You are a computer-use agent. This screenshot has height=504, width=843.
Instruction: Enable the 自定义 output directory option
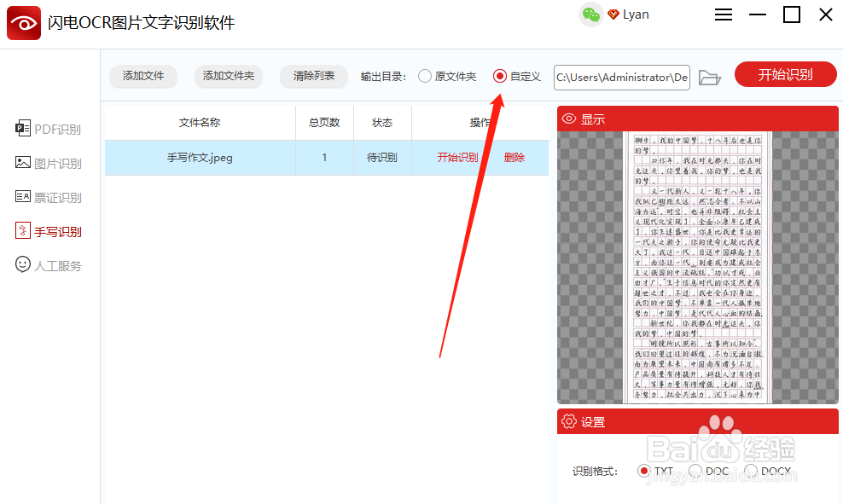click(498, 76)
